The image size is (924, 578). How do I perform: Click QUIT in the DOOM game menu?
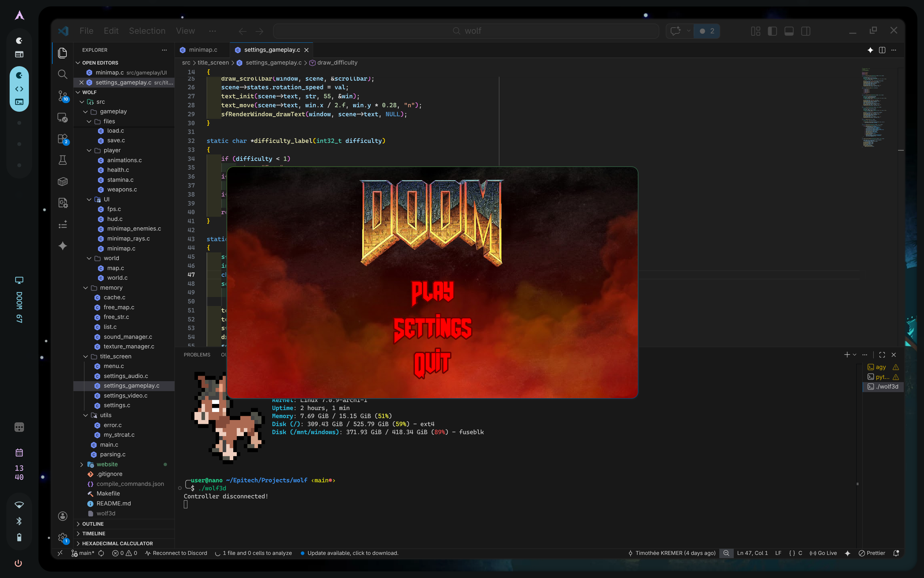coord(432,363)
